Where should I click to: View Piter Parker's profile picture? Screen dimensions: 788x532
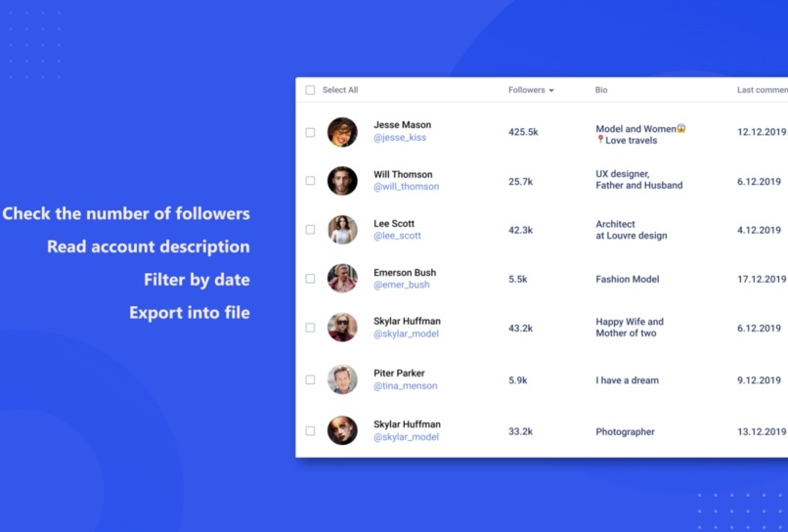342,379
